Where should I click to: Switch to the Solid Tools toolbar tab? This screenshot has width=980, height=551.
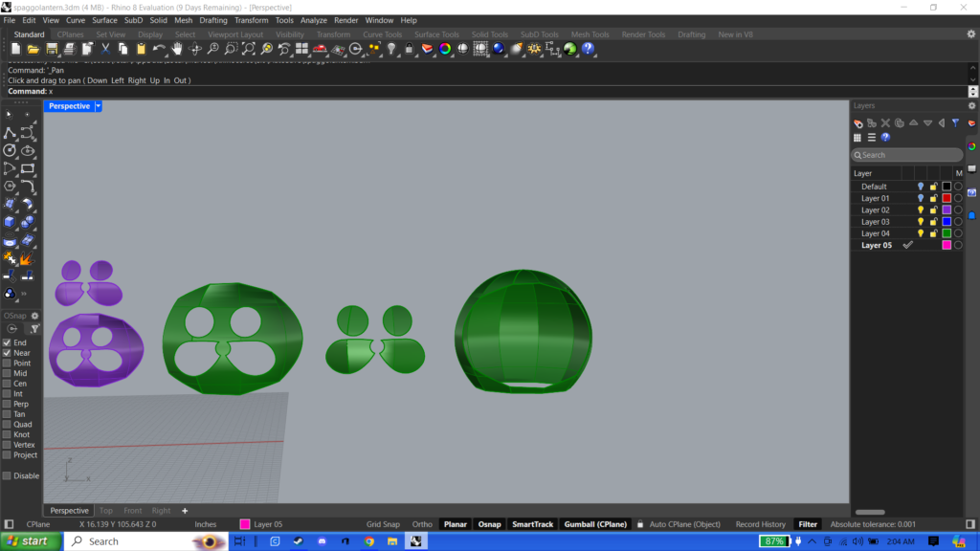click(x=489, y=34)
